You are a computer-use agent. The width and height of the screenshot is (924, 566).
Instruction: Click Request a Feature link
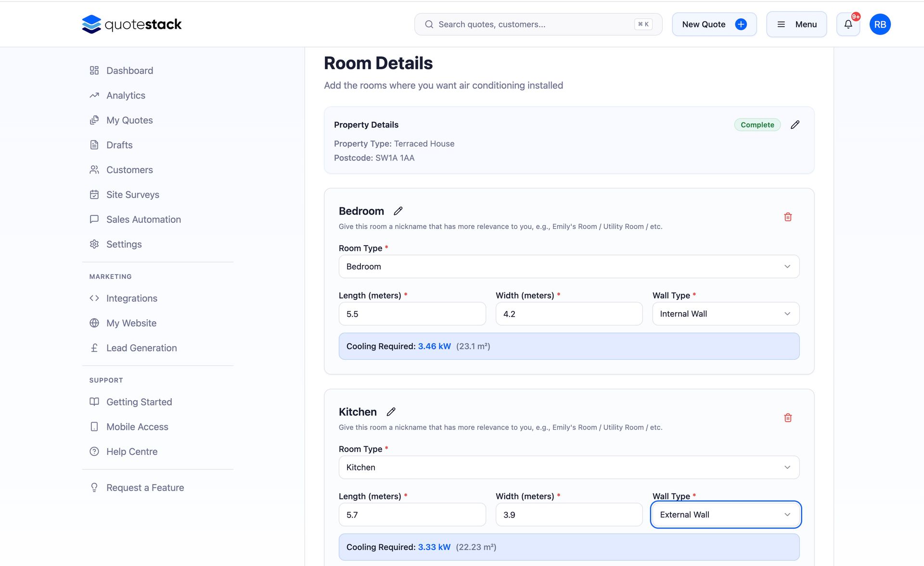[145, 488]
